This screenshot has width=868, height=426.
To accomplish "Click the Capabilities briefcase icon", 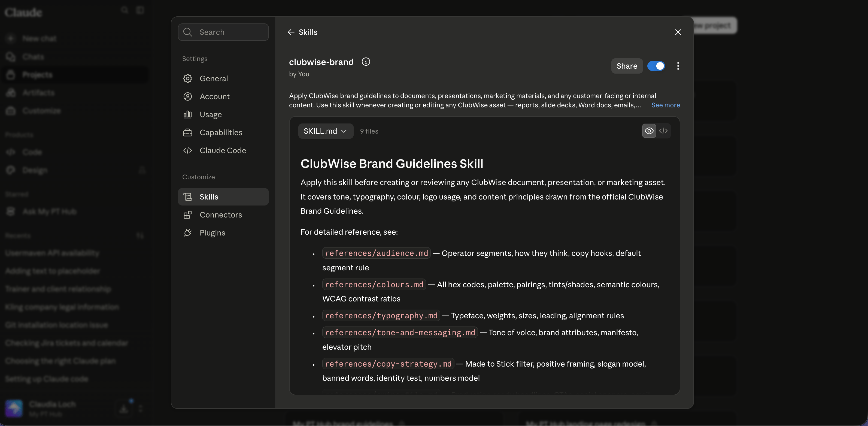I will (188, 132).
